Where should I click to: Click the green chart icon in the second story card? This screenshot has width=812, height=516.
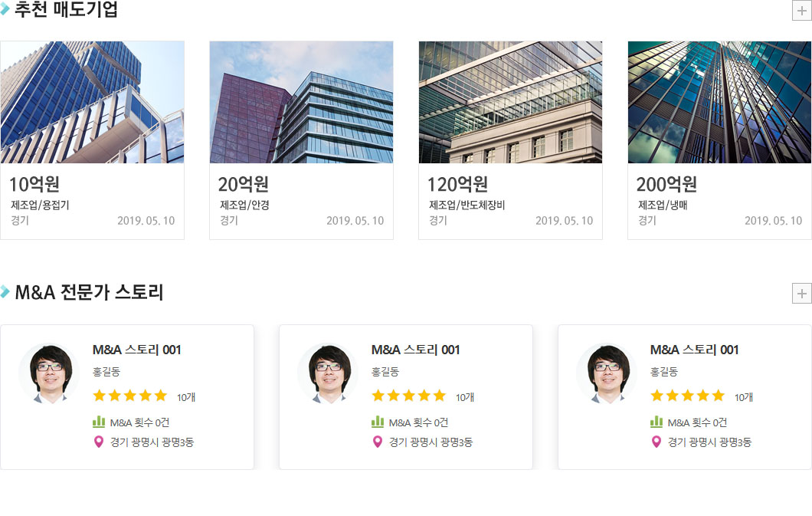[x=378, y=422]
